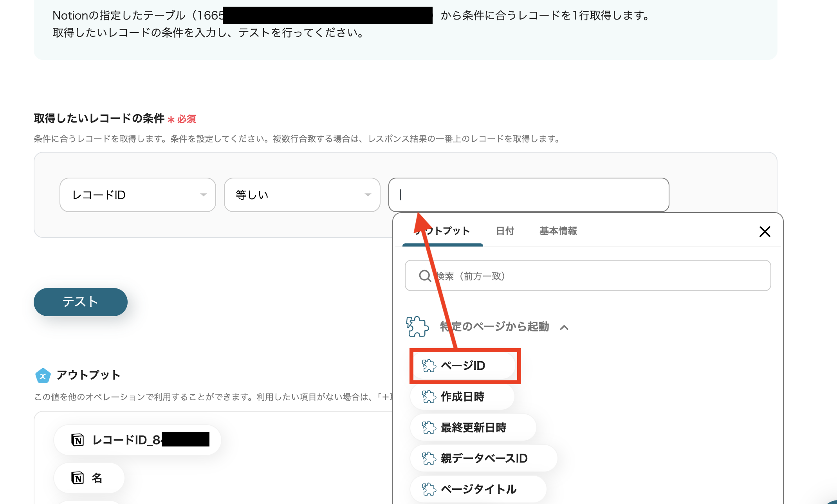Click the pentagon icon beside アウトプット heading
837x504 pixels.
(43, 375)
